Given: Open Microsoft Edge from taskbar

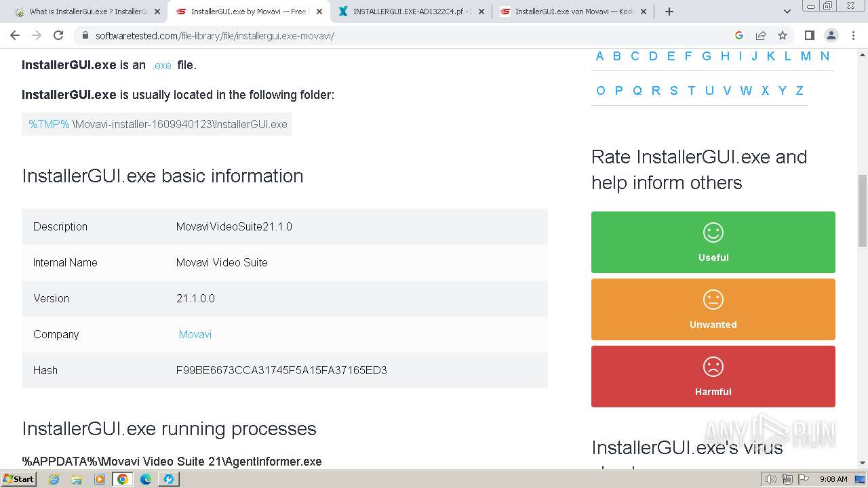Looking at the screenshot, I should (x=146, y=479).
